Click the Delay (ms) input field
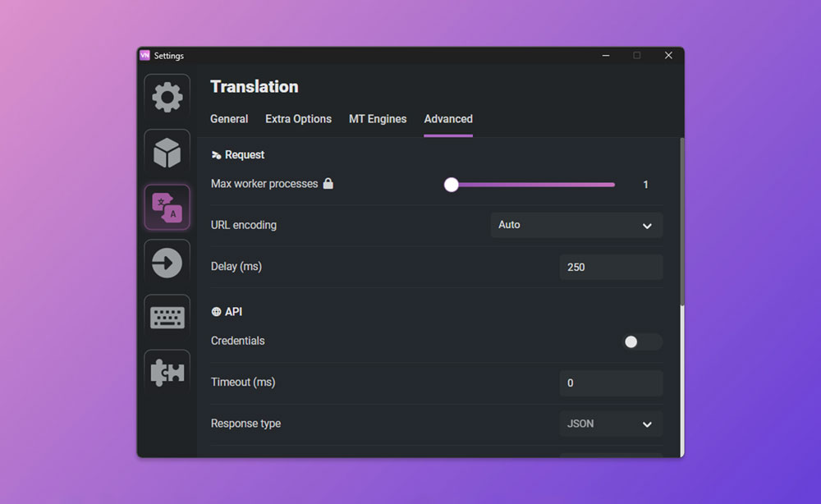Image resolution: width=821 pixels, height=504 pixels. [x=611, y=267]
